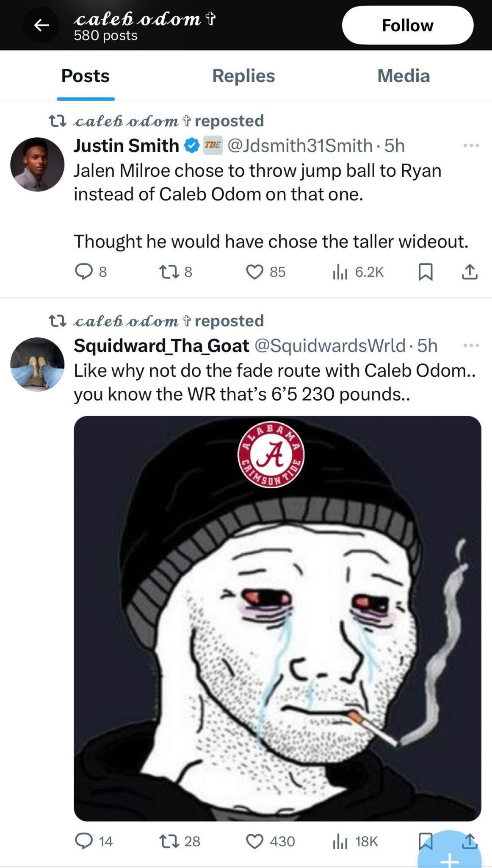Switch to the Replies tab
Image resolution: width=492 pixels, height=868 pixels.
tap(243, 76)
